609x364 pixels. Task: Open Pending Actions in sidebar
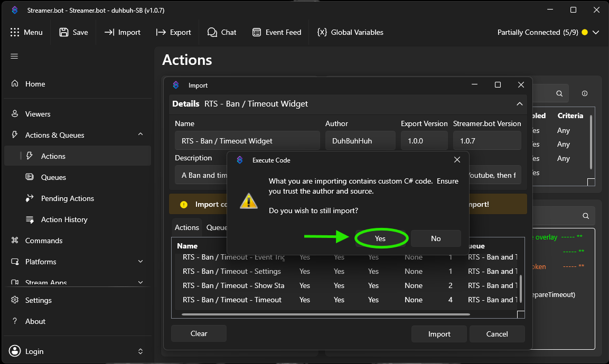coord(78,198)
